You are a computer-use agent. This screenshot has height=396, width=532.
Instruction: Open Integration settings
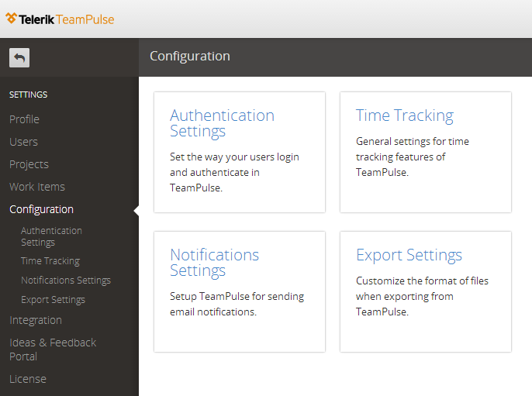pos(36,320)
